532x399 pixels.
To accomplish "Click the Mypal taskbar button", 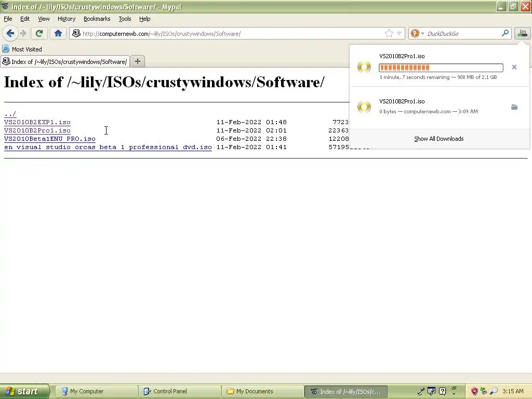I will [345, 392].
